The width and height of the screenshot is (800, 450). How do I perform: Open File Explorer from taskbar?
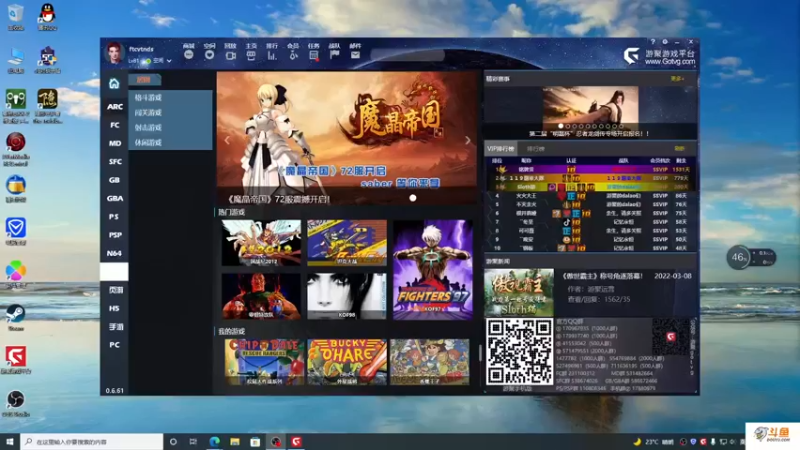click(x=235, y=442)
